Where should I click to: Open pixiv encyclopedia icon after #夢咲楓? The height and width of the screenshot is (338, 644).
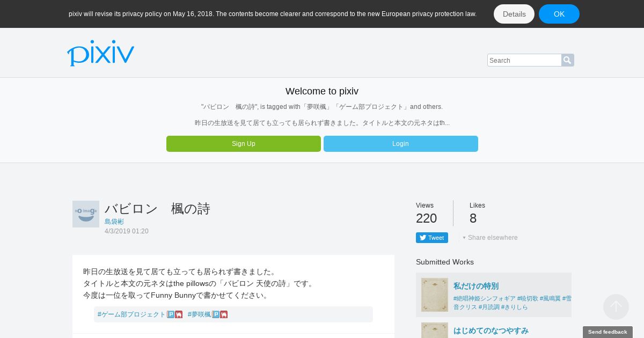pyautogui.click(x=216, y=314)
